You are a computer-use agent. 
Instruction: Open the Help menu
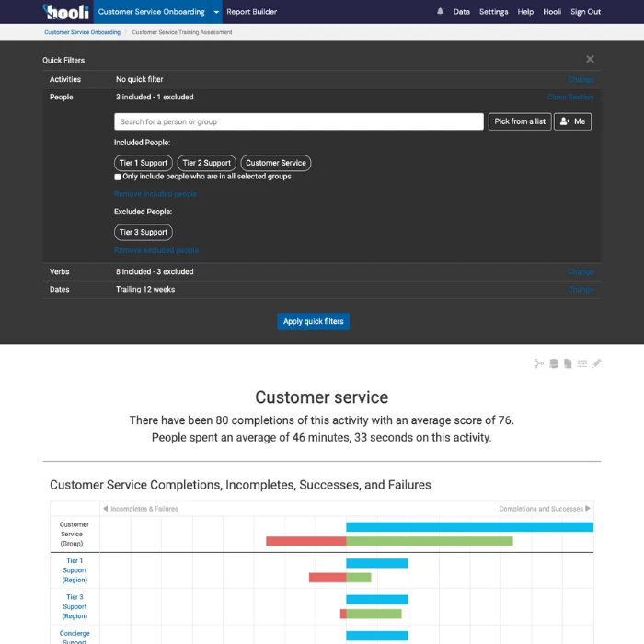point(525,12)
